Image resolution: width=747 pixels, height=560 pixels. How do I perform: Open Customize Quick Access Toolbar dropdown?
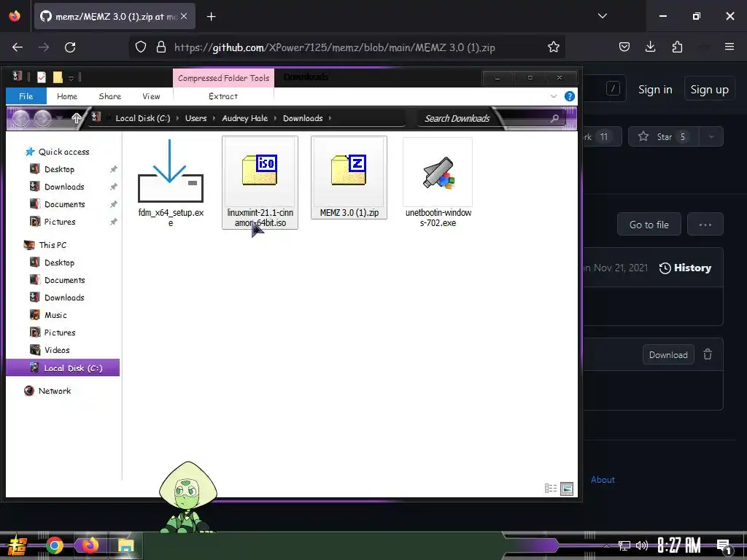(x=71, y=77)
